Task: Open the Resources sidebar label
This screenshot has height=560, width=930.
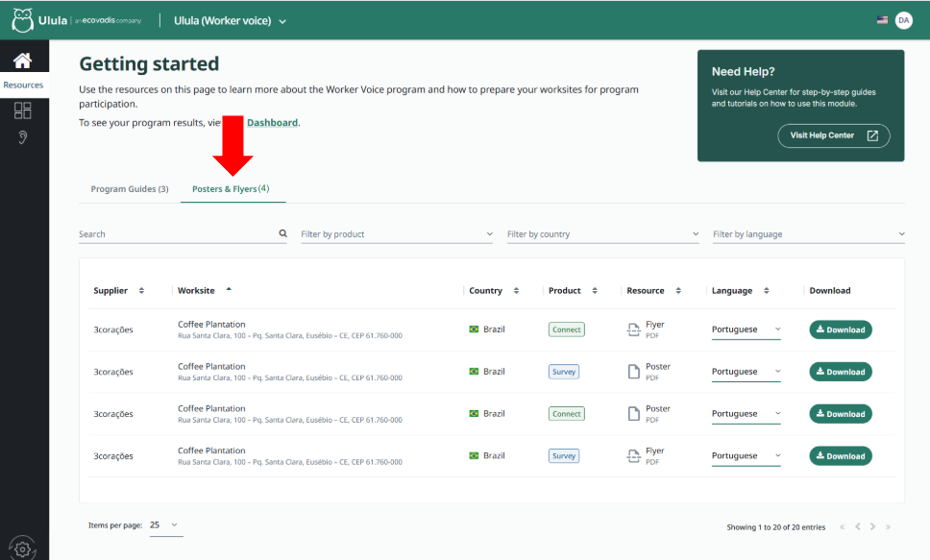Action: [x=23, y=85]
